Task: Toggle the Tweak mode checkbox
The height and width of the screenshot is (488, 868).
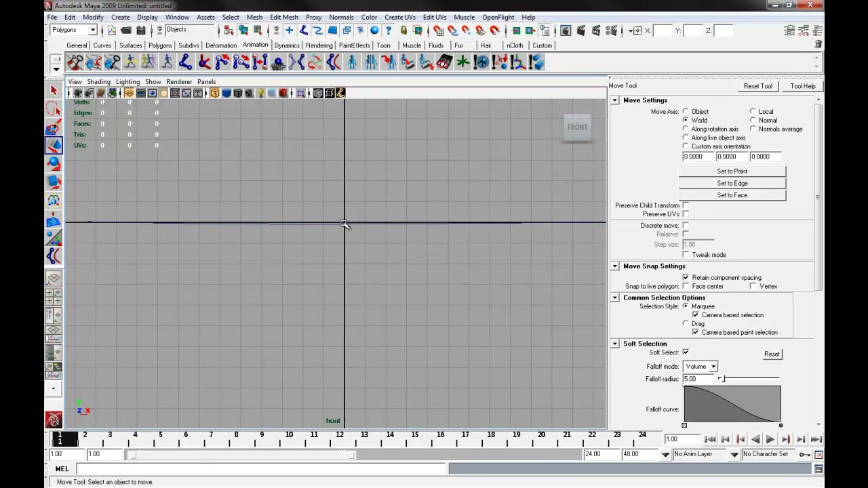Action: [686, 255]
